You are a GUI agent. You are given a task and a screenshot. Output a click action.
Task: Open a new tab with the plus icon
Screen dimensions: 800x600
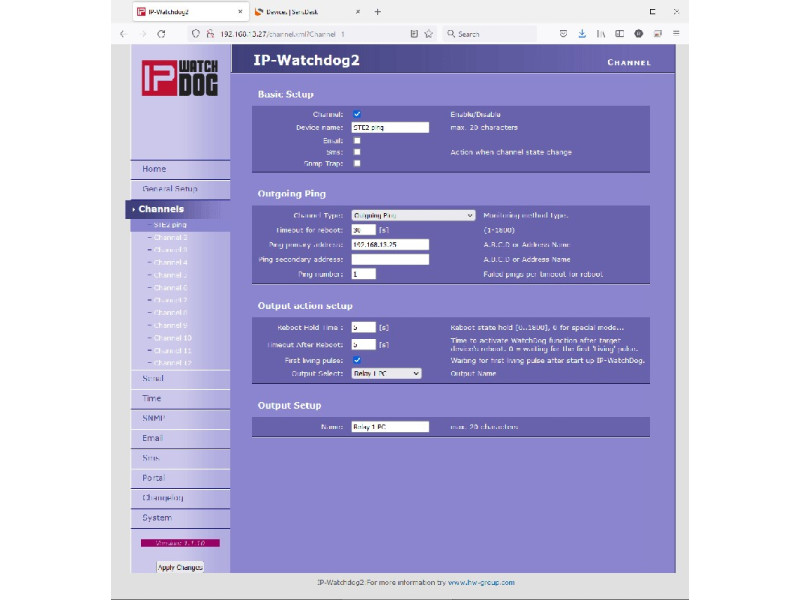378,12
